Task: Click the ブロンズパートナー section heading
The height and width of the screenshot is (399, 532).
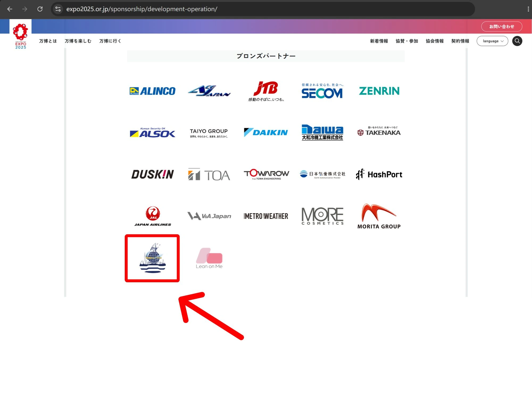Action: click(x=266, y=56)
